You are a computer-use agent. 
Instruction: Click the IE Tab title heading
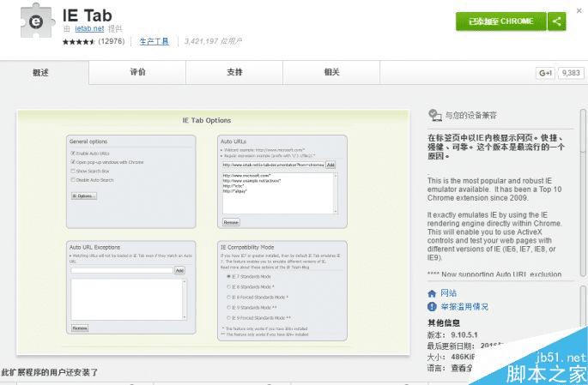click(87, 15)
